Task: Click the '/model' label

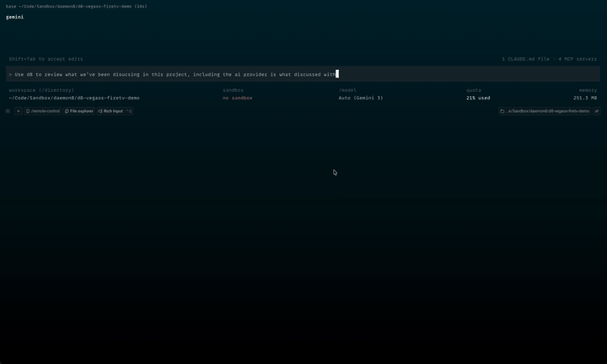Action: [347, 90]
